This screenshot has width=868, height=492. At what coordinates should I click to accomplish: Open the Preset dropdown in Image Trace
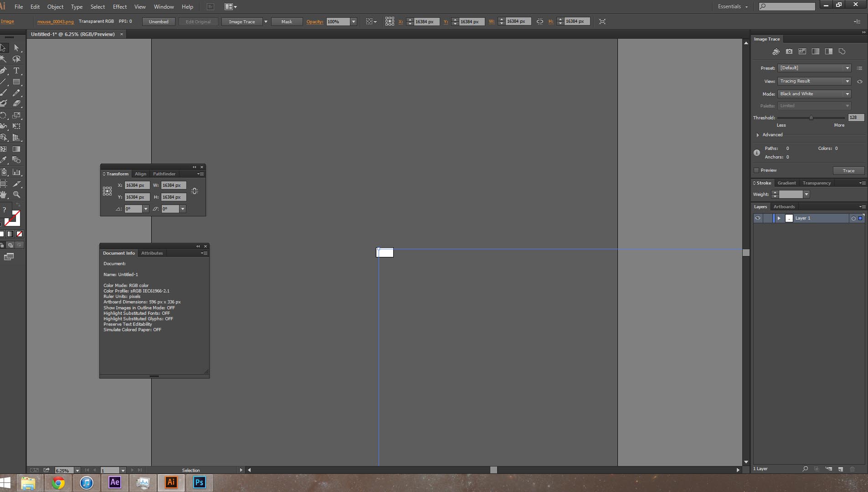(x=814, y=68)
